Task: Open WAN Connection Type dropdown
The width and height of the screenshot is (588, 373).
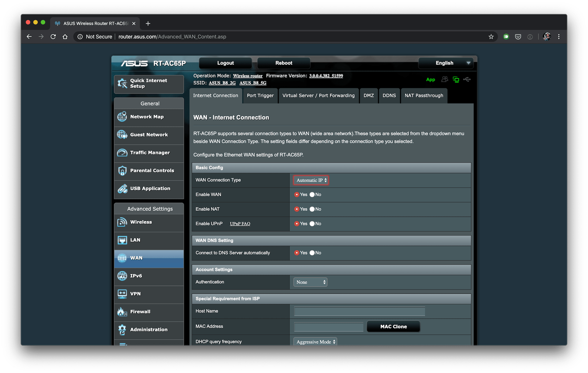Action: (311, 180)
